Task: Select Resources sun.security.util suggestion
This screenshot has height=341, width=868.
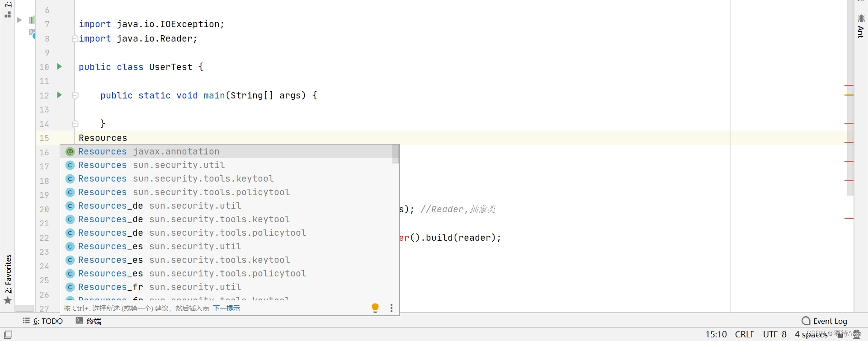Action: coord(226,165)
